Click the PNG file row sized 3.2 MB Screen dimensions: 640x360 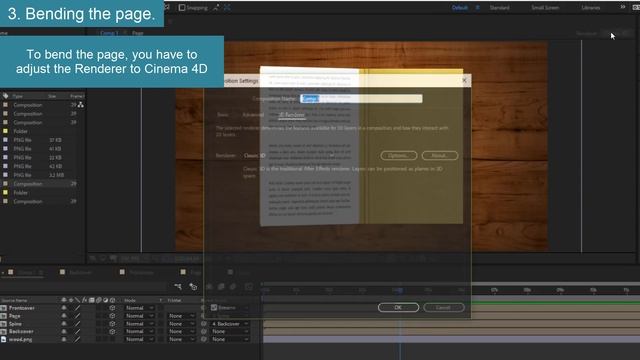(x=39, y=175)
